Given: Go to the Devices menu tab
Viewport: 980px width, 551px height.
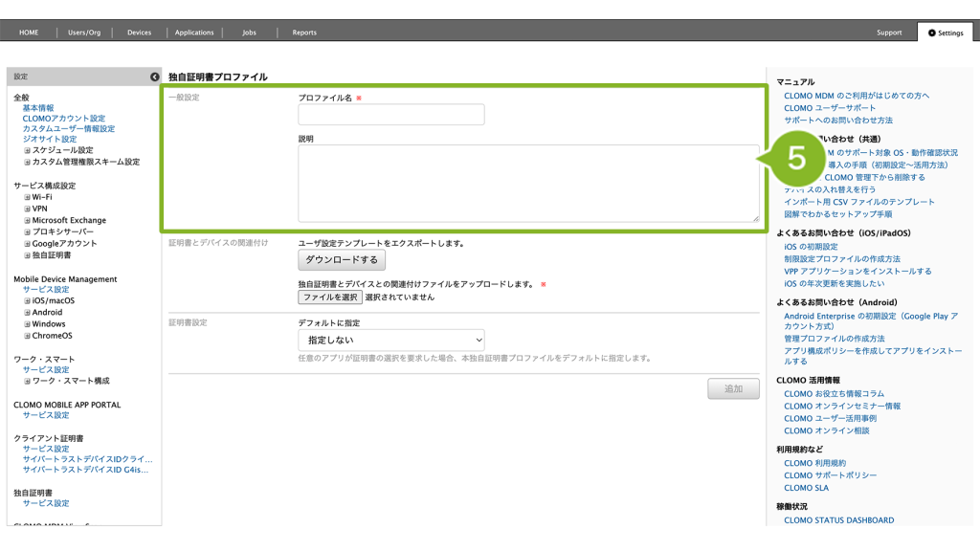Looking at the screenshot, I should coord(139,33).
